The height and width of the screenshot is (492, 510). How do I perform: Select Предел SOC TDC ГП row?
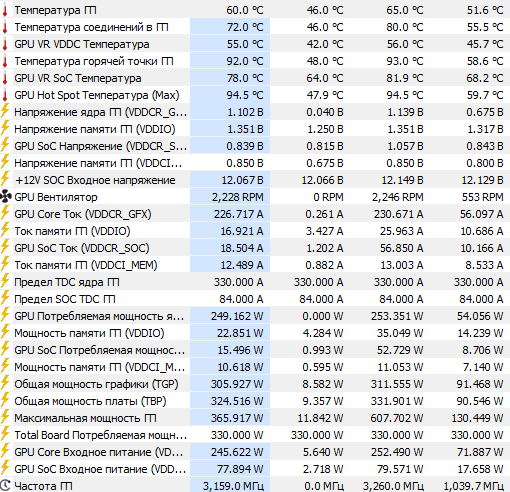tap(255, 299)
